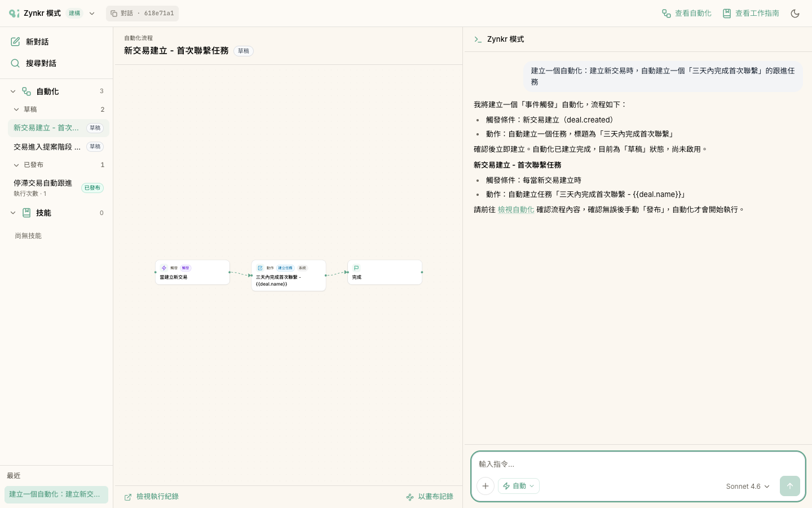This screenshot has height=508, width=812.
Task: Click the send arrow button
Action: [790, 486]
